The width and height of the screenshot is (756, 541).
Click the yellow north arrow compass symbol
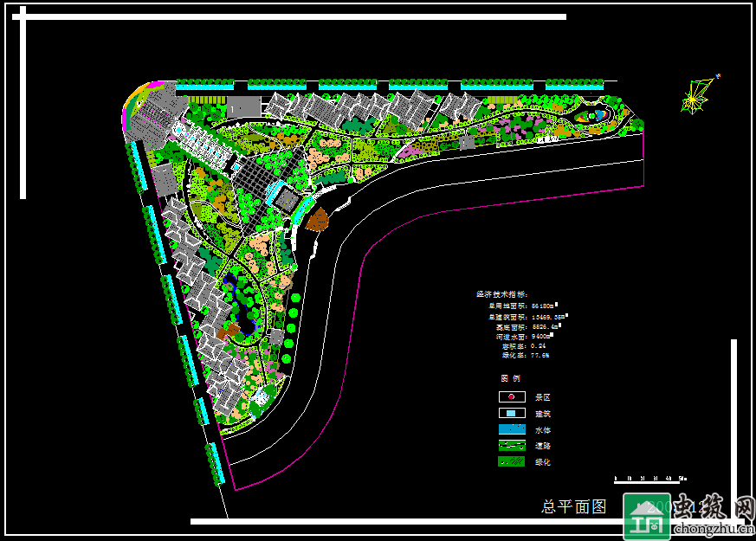696,96
